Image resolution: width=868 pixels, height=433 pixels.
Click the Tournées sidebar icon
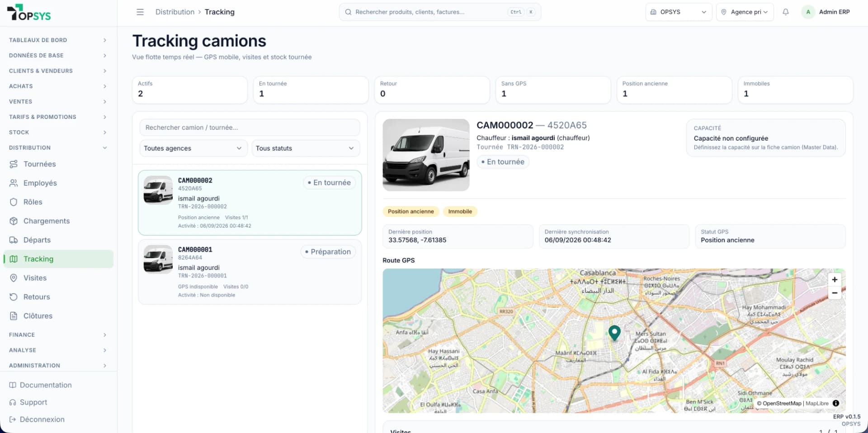(14, 164)
